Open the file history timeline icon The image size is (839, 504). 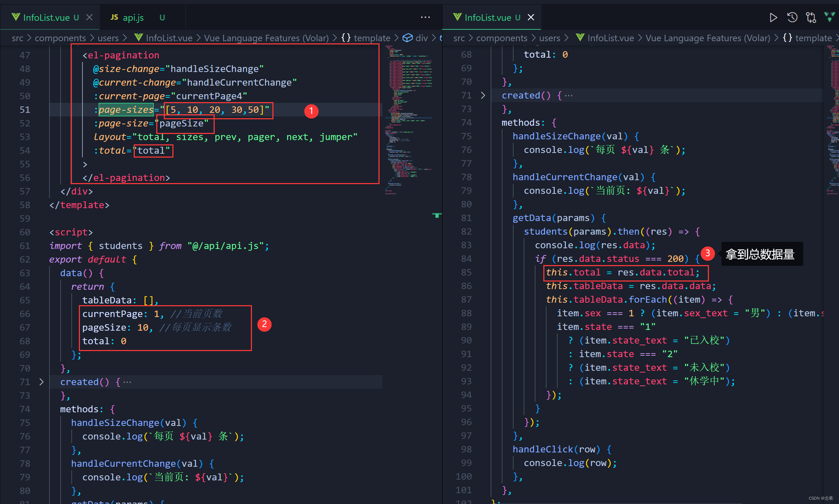(x=792, y=18)
